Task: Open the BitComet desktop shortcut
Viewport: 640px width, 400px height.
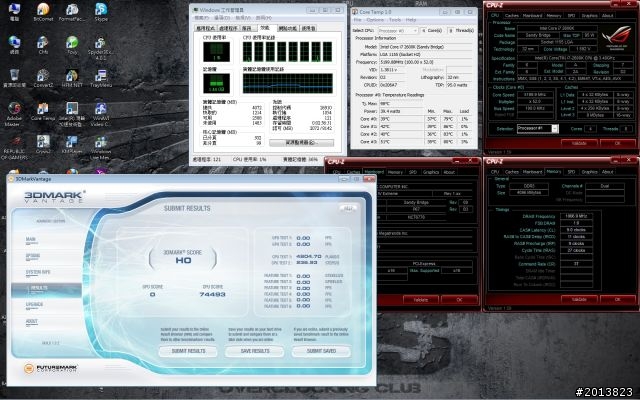Action: [x=43, y=12]
